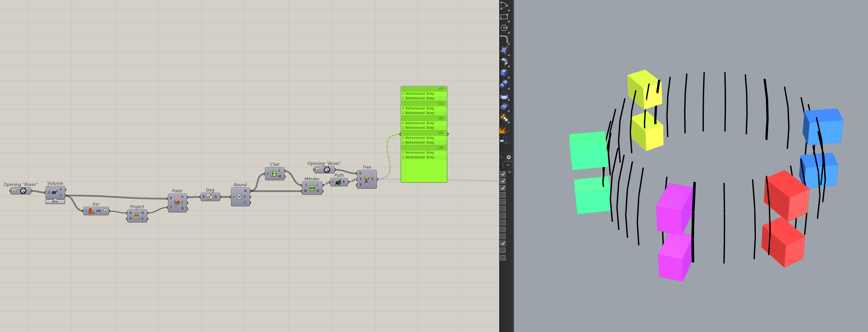Expand hidden panel tabs double-chevron
The image size is (868, 332).
pos(508,165)
